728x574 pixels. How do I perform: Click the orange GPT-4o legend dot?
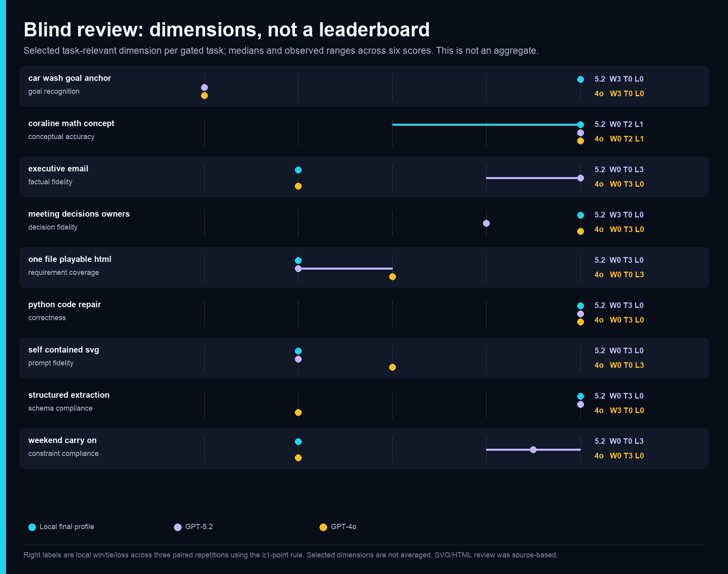click(x=323, y=527)
